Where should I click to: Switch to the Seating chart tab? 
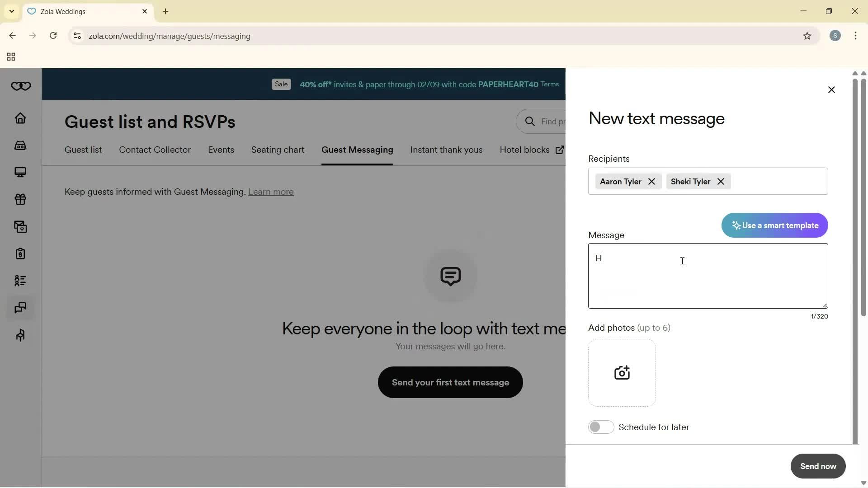278,150
